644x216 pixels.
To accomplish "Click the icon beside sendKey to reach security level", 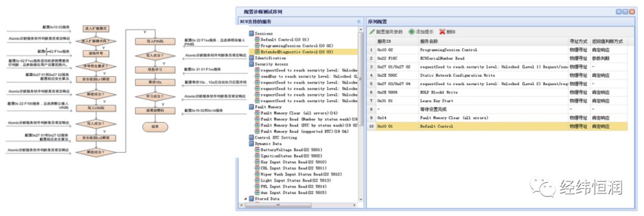I will pos(257,76).
